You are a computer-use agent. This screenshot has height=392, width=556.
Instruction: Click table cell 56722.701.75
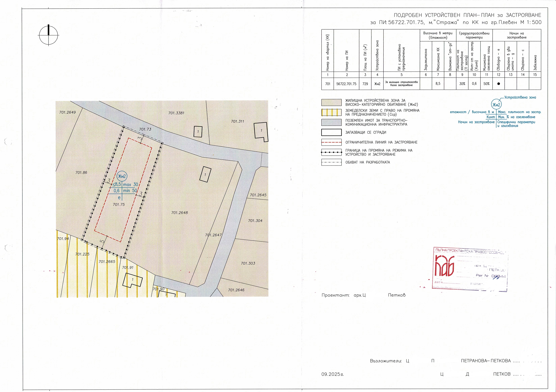click(346, 84)
